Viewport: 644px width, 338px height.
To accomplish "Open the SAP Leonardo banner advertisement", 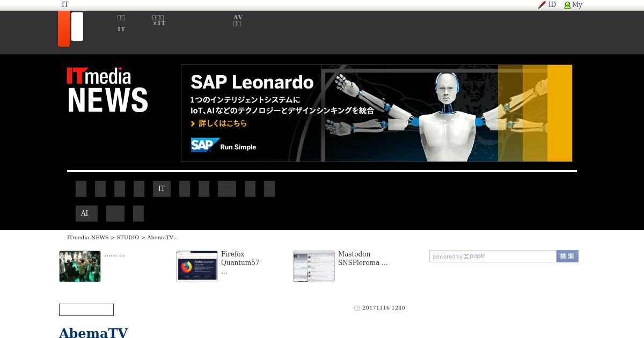I will (377, 113).
